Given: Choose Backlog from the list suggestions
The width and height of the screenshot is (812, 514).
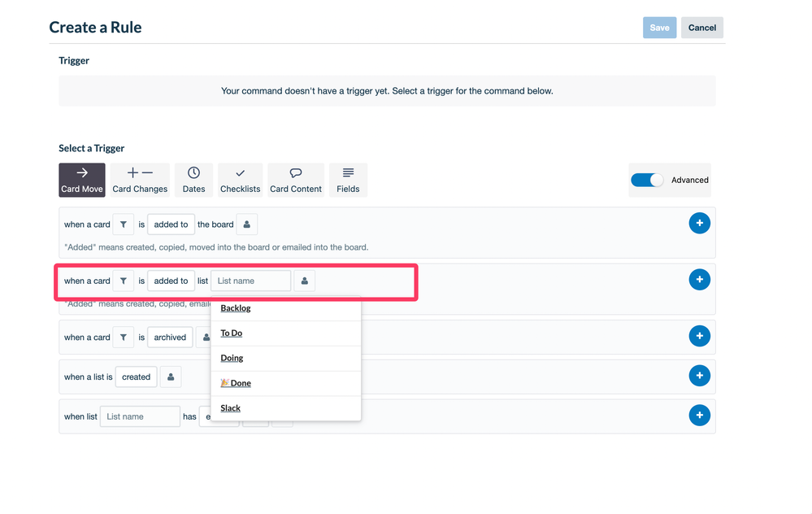Looking at the screenshot, I should 286,308.
